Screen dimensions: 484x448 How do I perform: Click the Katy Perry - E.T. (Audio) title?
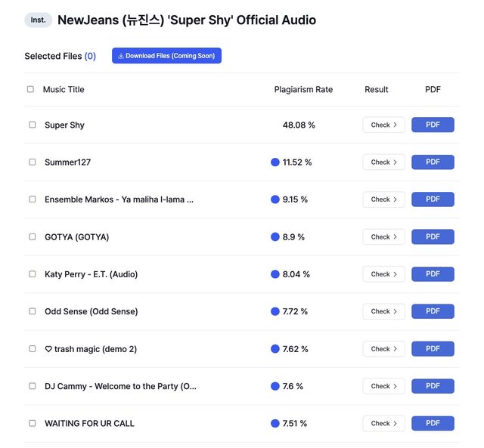click(x=91, y=274)
